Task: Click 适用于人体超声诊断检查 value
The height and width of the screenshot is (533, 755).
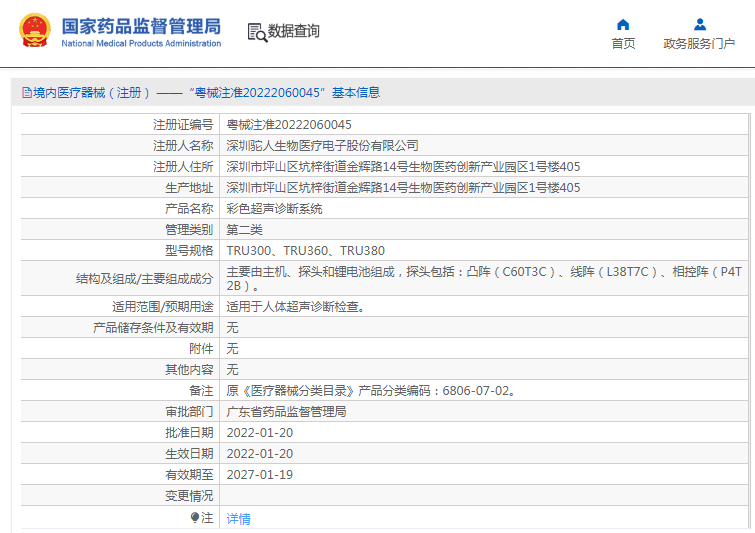Action: (296, 307)
